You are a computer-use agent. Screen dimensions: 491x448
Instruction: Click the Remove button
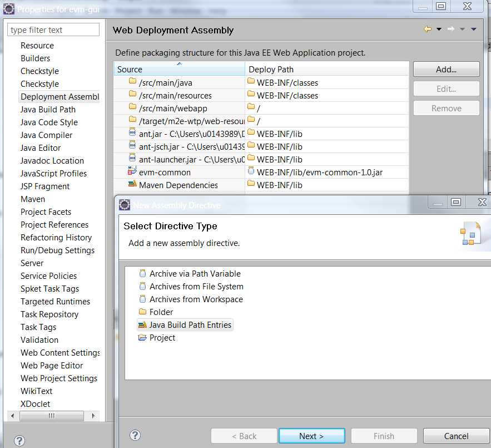(x=446, y=109)
